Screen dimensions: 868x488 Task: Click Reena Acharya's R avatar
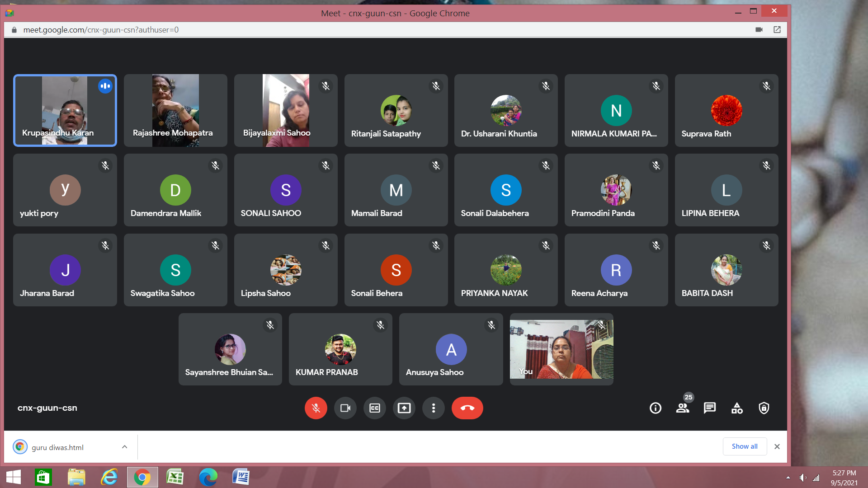(616, 270)
